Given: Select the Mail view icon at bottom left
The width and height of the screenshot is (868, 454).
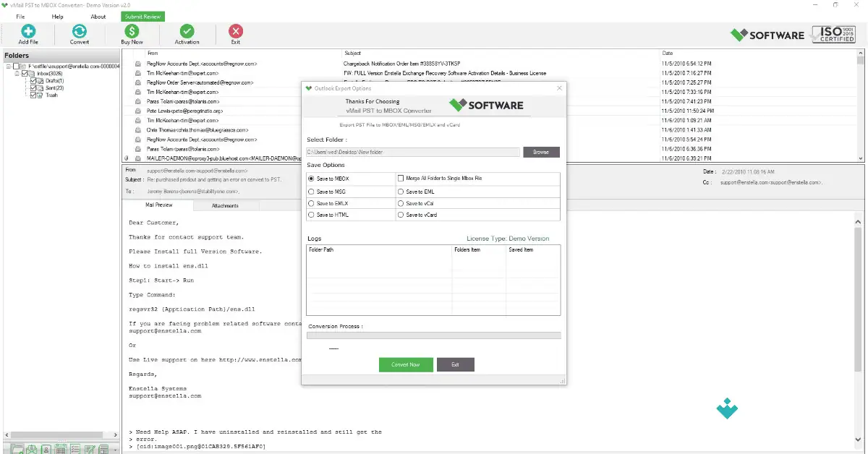Looking at the screenshot, I should [31, 448].
